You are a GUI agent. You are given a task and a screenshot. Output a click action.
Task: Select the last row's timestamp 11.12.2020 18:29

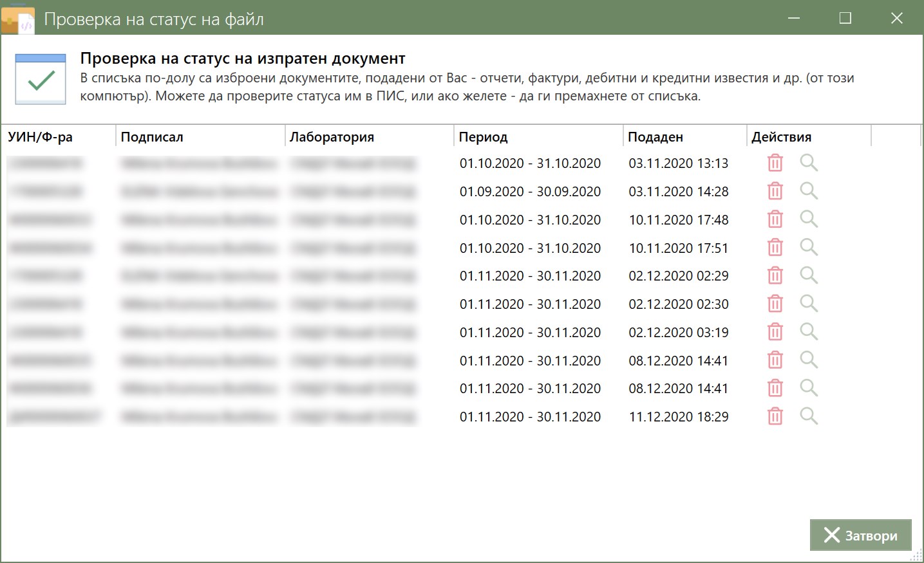click(679, 417)
